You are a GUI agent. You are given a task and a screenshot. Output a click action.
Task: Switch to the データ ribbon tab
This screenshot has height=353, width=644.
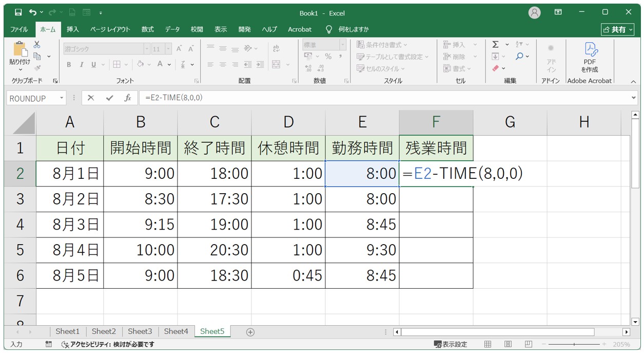pyautogui.click(x=172, y=29)
